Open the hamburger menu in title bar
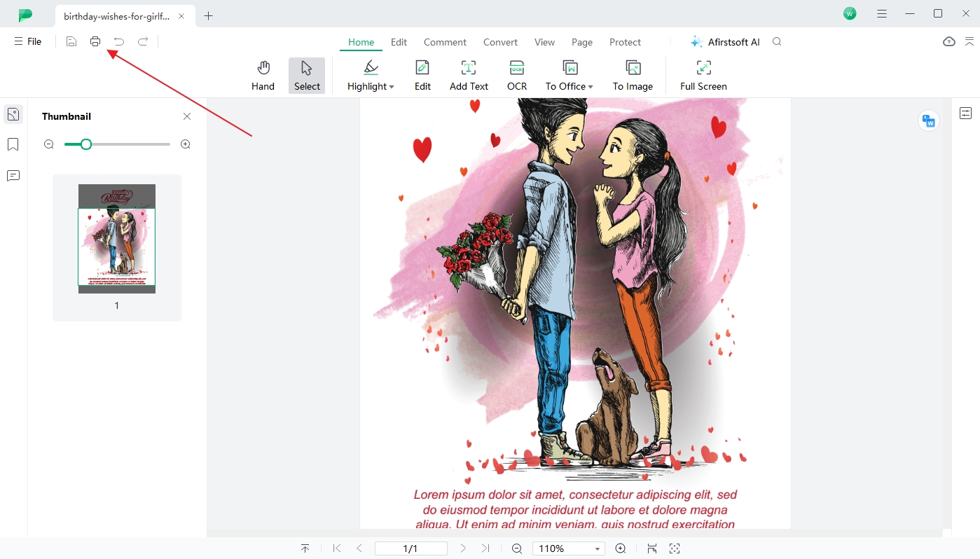980x559 pixels. pos(882,13)
